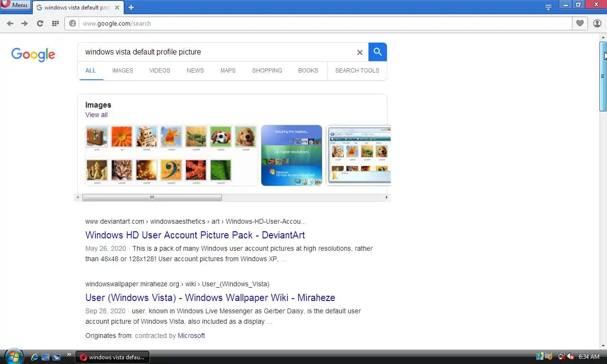Follow the 'View all' images link
Screen dimensions: 607x364
tap(96, 115)
